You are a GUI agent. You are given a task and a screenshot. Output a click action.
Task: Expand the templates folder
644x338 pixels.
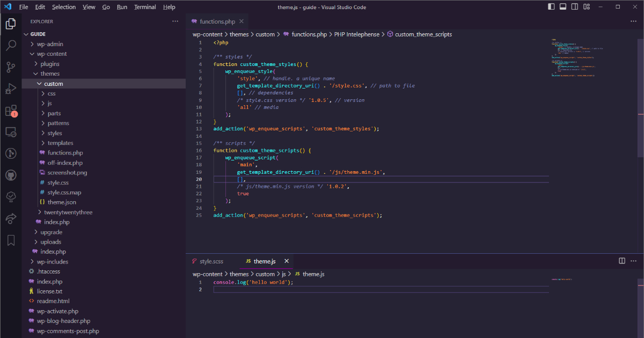[104, 143]
